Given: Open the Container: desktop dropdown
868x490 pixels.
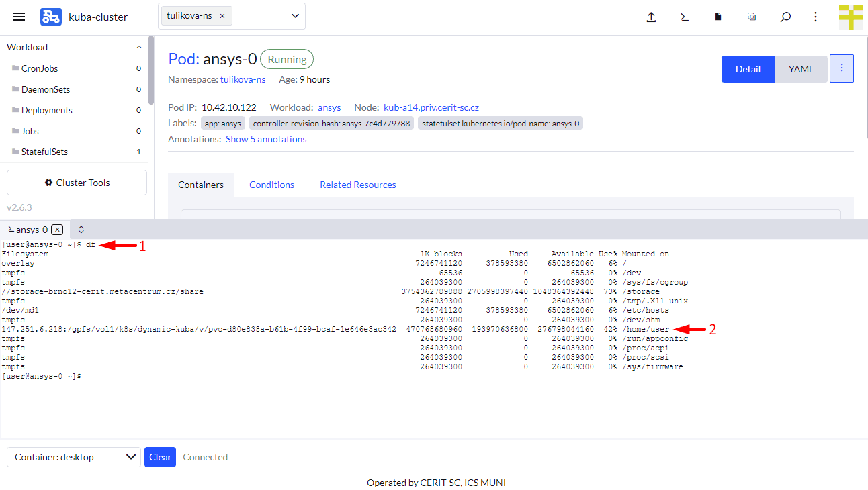Looking at the screenshot, I should [74, 457].
